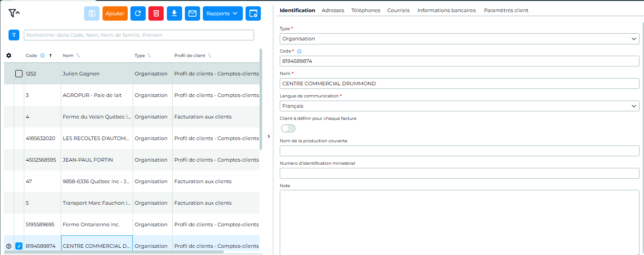This screenshot has height=255, width=644.
Task: Open the Courriels tab
Action: (x=398, y=10)
